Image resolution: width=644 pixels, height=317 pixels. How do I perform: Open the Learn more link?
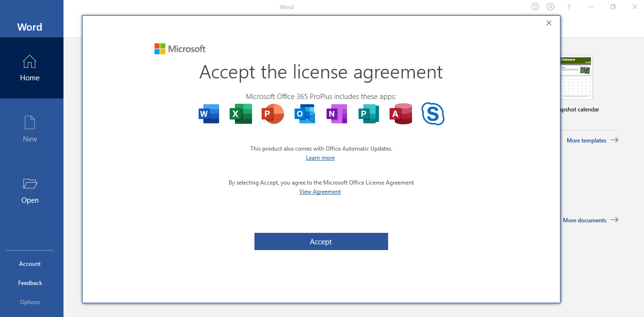pos(320,158)
